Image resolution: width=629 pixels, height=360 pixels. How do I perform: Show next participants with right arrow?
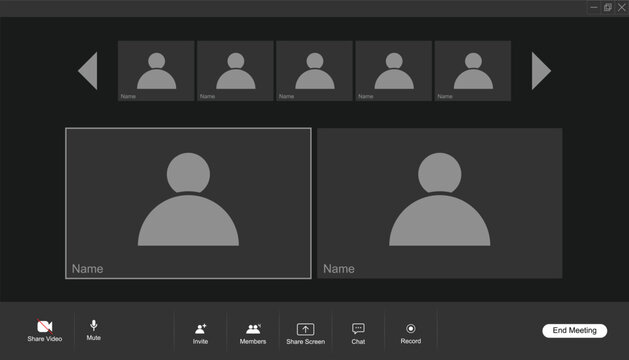click(x=541, y=71)
